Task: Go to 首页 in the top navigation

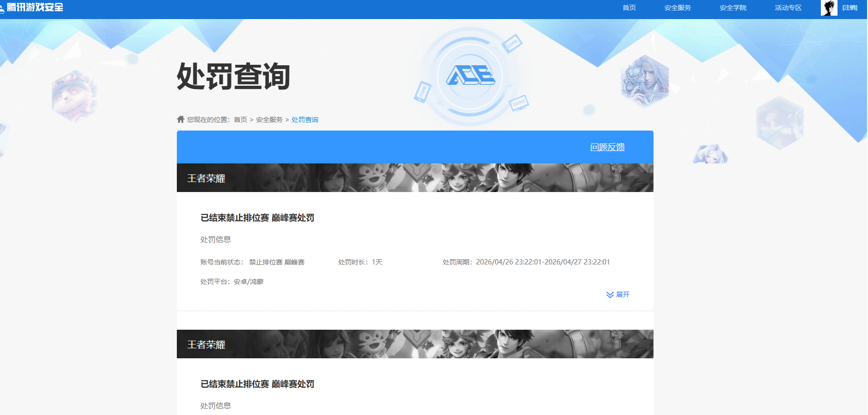Action: coord(629,8)
